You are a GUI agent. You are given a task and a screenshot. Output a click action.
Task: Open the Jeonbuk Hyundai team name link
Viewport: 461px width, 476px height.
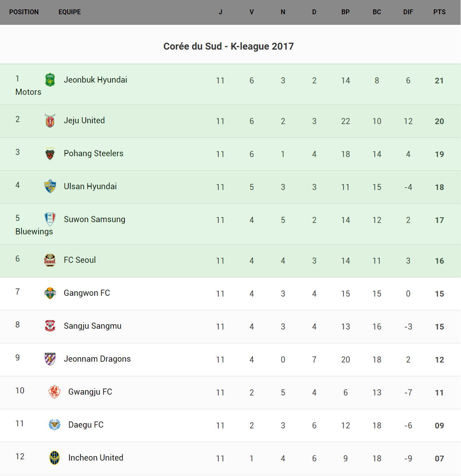point(96,80)
